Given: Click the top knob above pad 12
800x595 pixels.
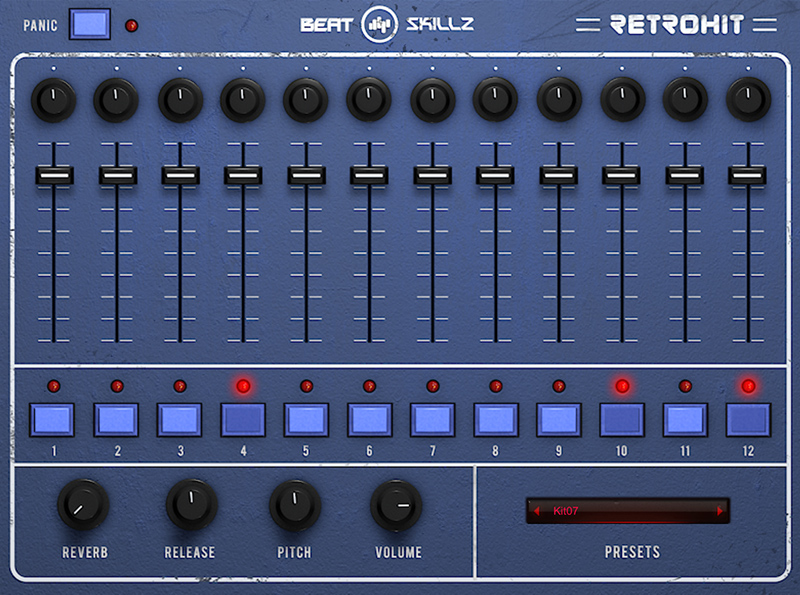Looking at the screenshot, I should (x=748, y=99).
